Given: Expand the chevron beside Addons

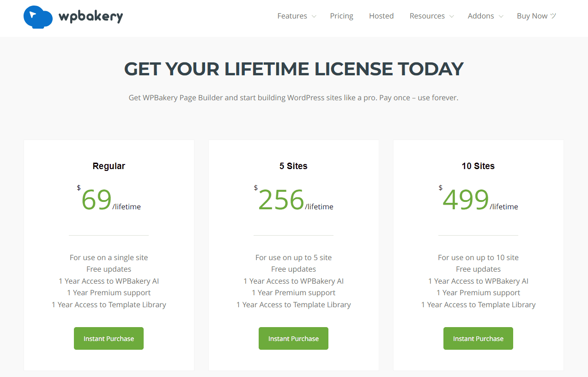Looking at the screenshot, I should tap(501, 17).
